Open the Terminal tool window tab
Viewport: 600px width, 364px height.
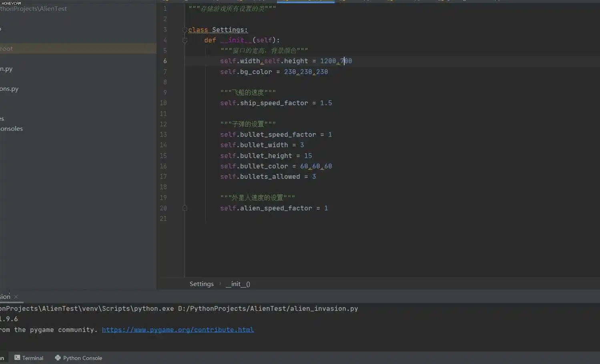click(x=29, y=358)
